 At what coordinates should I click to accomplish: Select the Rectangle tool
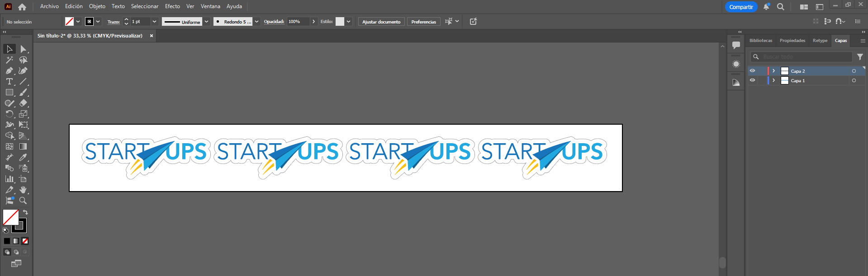click(x=9, y=92)
